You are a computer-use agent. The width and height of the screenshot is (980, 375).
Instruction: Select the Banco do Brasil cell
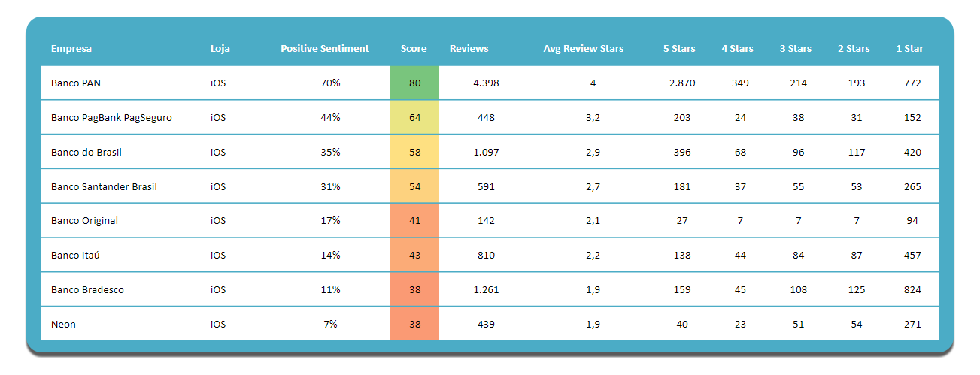86,153
